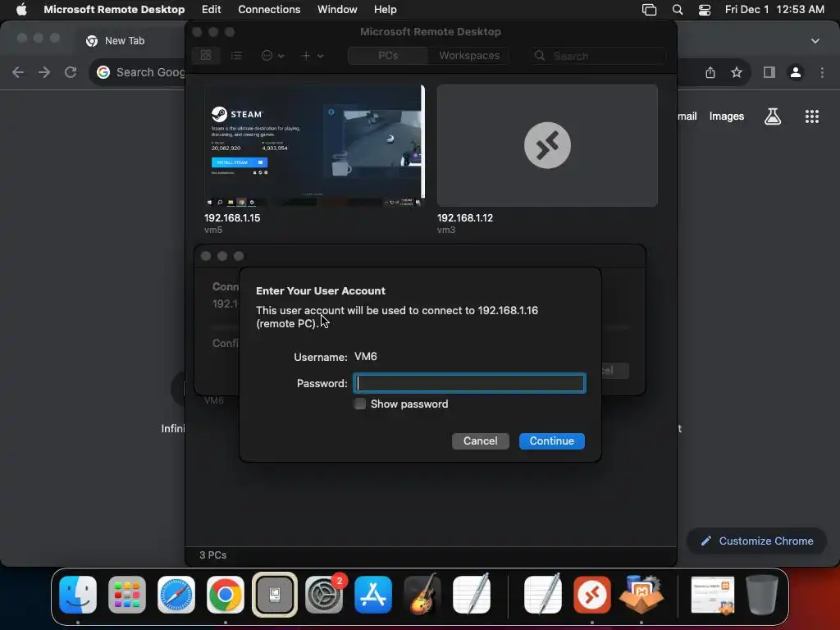This screenshot has height=630, width=840.
Task: Open Chrome three-dot menu
Action: (822, 72)
